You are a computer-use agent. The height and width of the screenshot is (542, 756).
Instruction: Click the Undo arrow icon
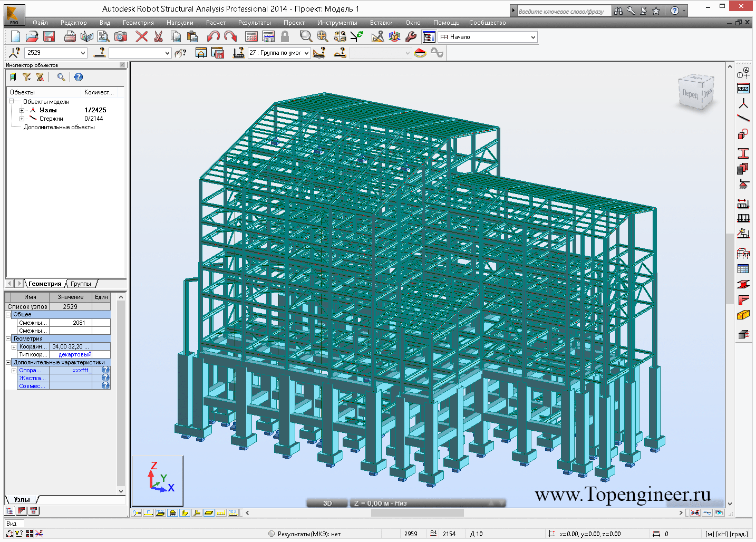(213, 36)
